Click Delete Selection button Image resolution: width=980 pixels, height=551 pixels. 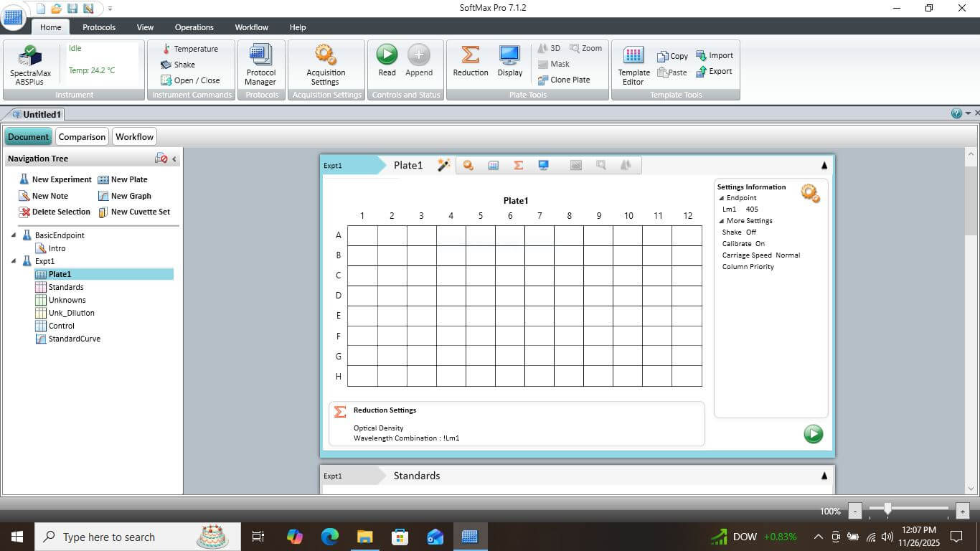point(55,212)
